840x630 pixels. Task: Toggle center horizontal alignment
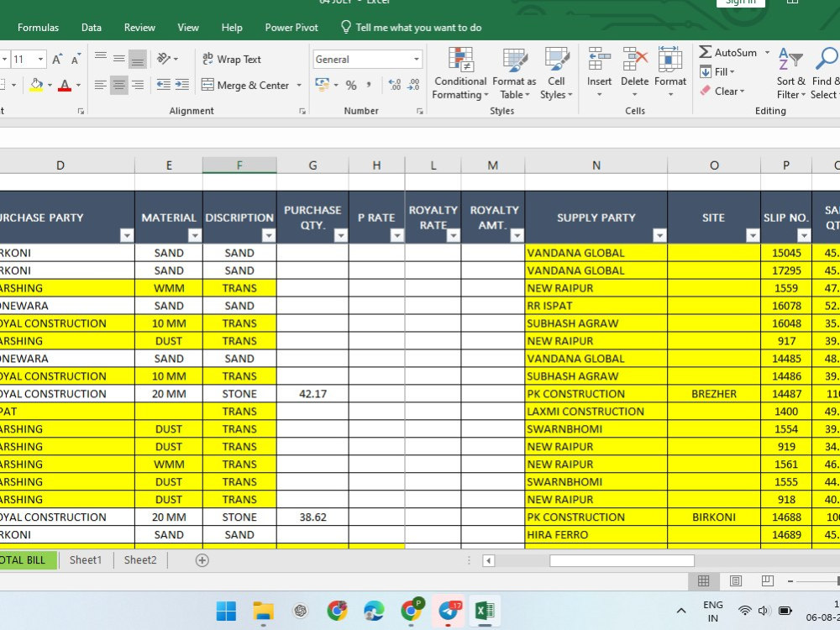pos(119,85)
